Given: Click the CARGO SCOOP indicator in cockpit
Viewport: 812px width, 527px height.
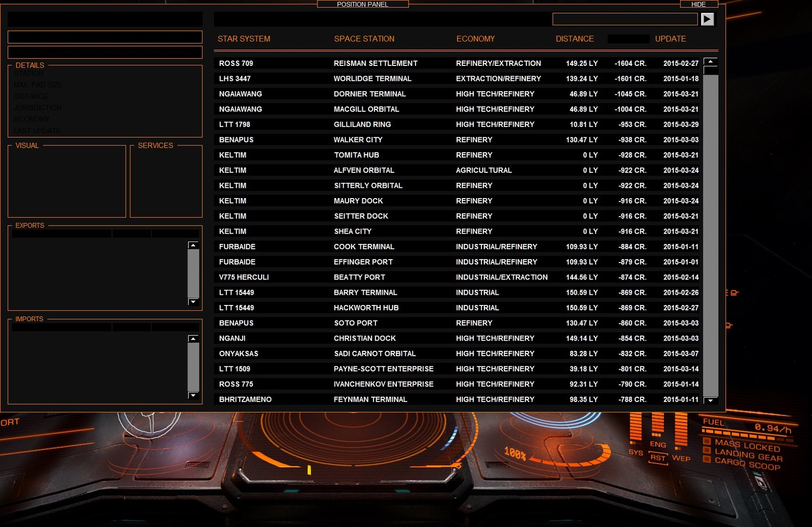Looking at the screenshot, I should [x=742, y=463].
